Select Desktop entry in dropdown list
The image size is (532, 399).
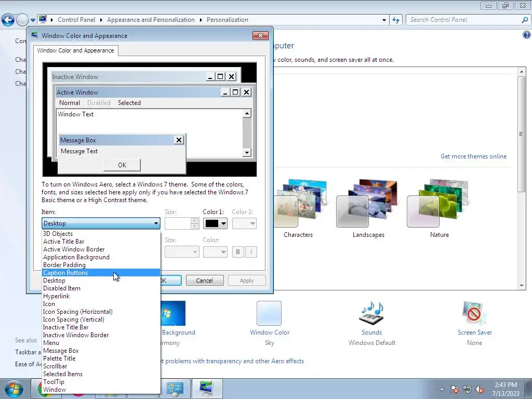pos(101,280)
